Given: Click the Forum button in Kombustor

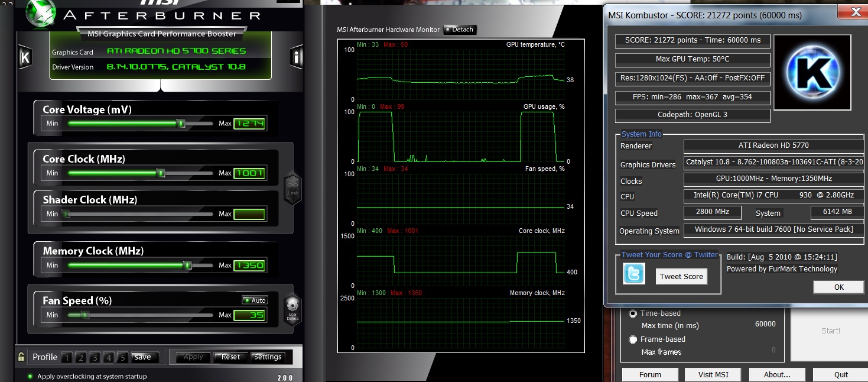Looking at the screenshot, I should (x=650, y=374).
